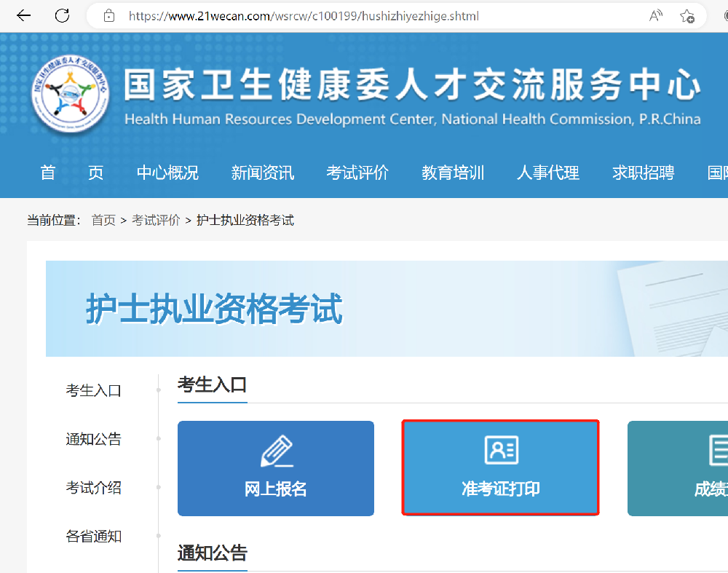The image size is (728, 573).
Task: Click the 网上报名 button label
Action: pos(276,489)
